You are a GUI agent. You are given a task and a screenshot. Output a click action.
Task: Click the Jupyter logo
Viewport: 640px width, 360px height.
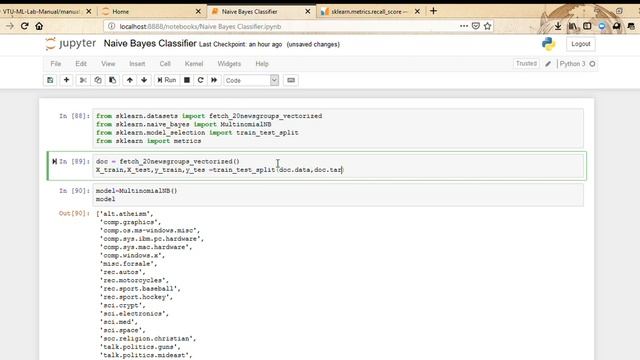pyautogui.click(x=71, y=44)
